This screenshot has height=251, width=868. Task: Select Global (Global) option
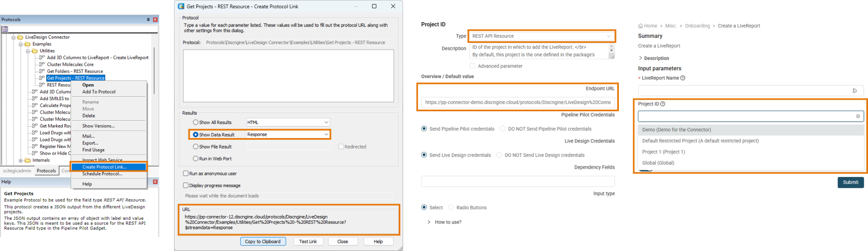pos(751,163)
